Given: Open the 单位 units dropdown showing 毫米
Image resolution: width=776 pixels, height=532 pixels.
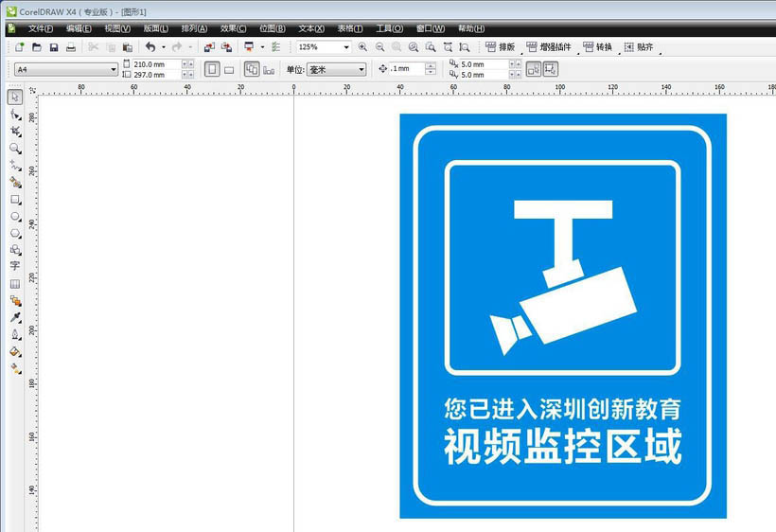Looking at the screenshot, I should click(x=362, y=70).
